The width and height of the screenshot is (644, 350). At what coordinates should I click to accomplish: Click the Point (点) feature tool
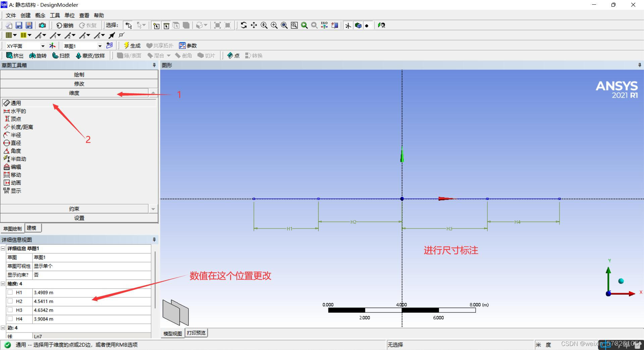point(233,56)
